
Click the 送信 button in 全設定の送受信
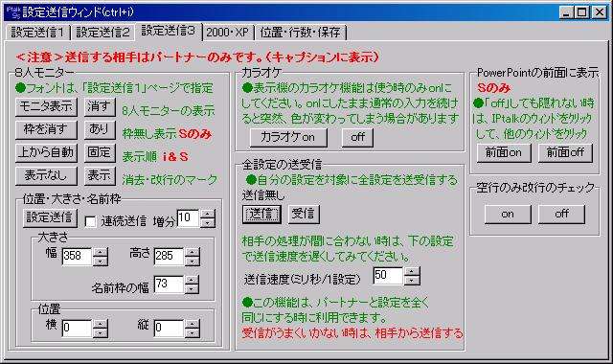pyautogui.click(x=261, y=214)
